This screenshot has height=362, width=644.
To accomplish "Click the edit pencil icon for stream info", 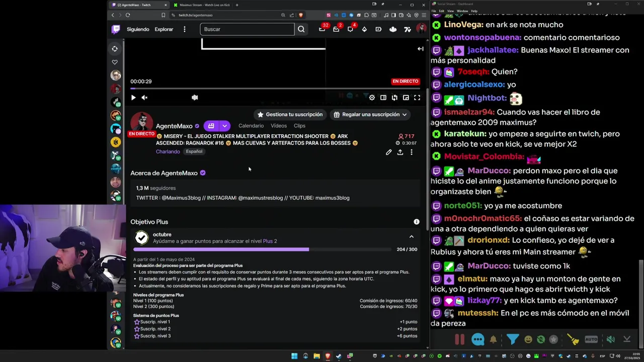I will click(388, 152).
